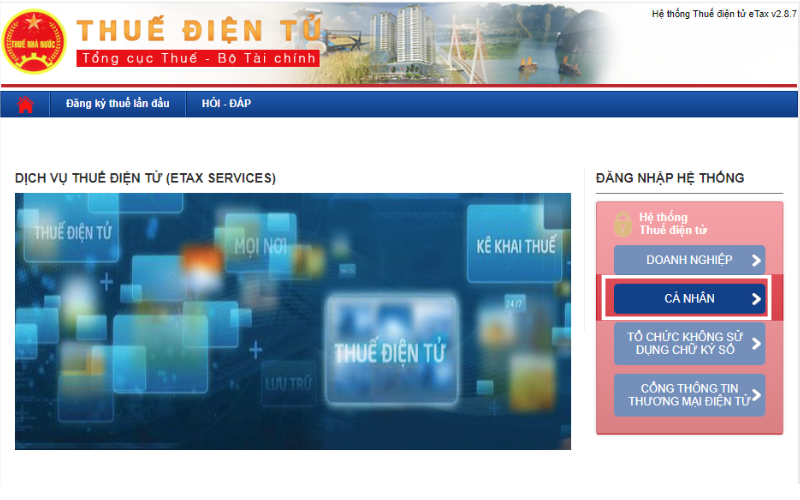Choose TỔ CHỨC KHÔNG SỬ DỤNG CHỮ KÝ SỐ

coord(689,343)
